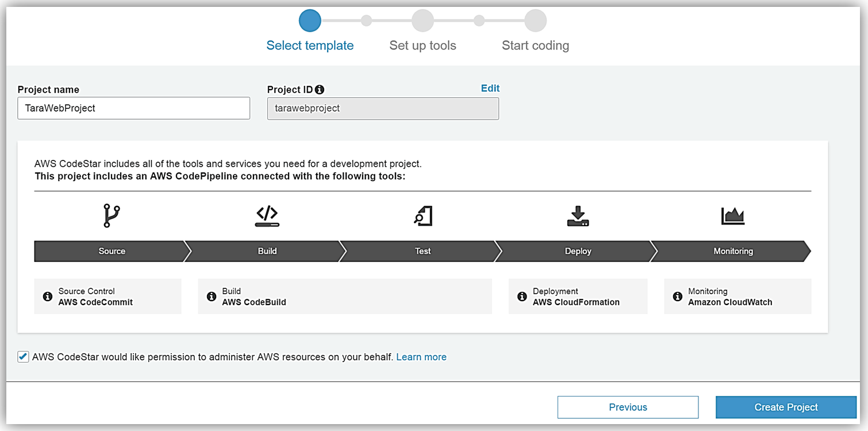Image resolution: width=868 pixels, height=431 pixels.
Task: Click the Deploy download icon
Action: [x=578, y=215]
